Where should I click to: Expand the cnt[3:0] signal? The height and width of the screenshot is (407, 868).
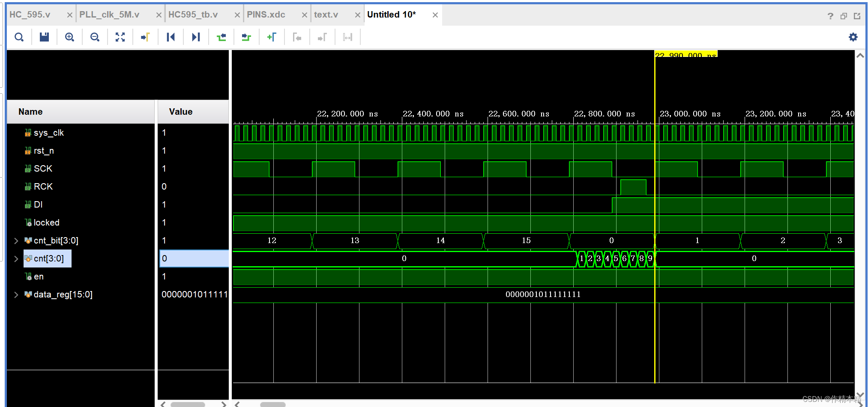click(x=16, y=258)
